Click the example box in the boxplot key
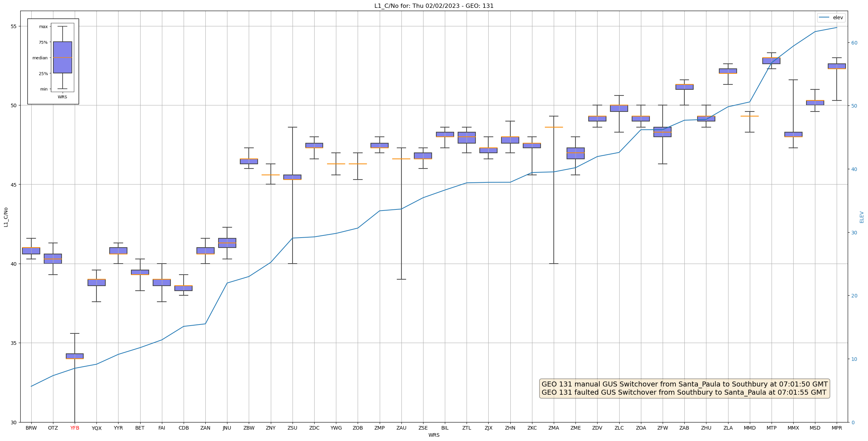 pyautogui.click(x=63, y=57)
